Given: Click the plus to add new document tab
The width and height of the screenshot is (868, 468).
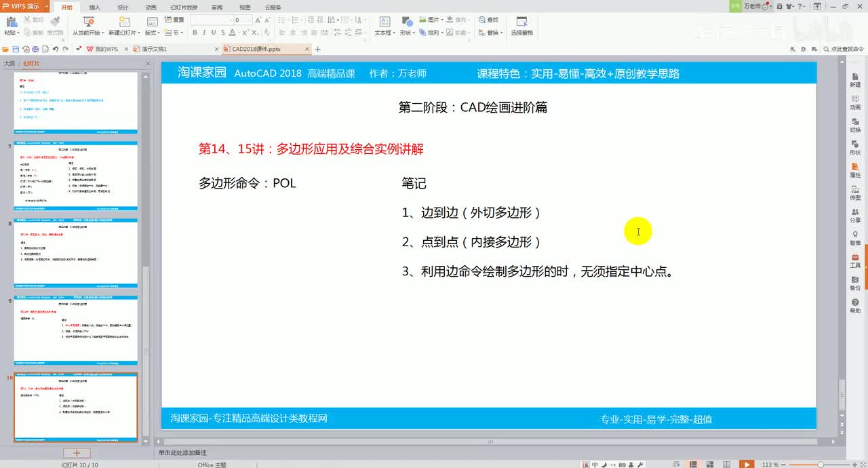Looking at the screenshot, I should (318, 49).
